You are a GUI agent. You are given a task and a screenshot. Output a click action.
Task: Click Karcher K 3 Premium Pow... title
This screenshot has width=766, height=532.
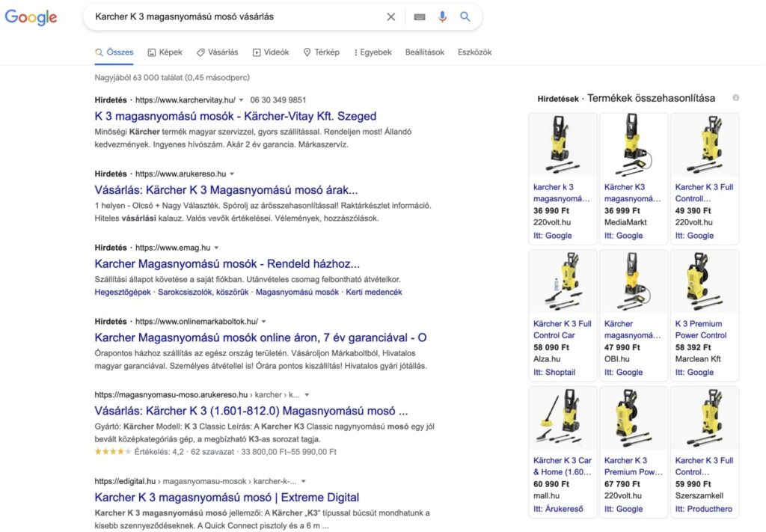(x=634, y=467)
